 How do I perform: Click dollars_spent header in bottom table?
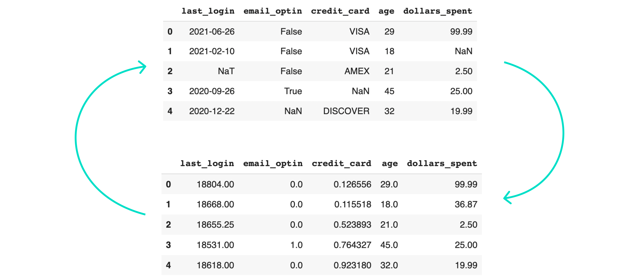pyautogui.click(x=442, y=164)
